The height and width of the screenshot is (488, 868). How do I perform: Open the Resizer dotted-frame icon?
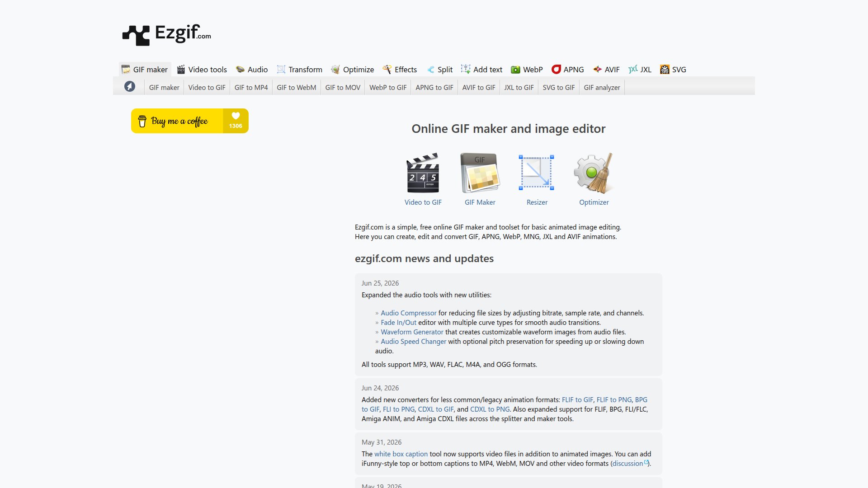click(537, 173)
